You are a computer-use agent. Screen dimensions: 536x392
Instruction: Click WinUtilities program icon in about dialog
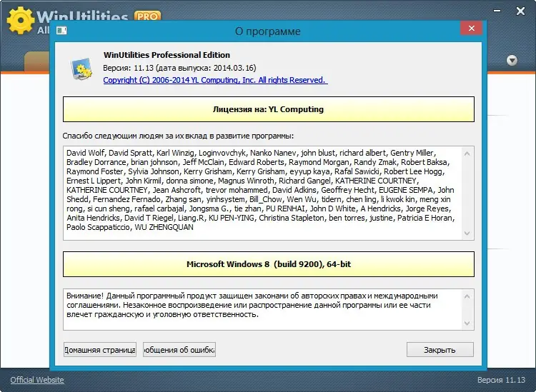point(81,69)
